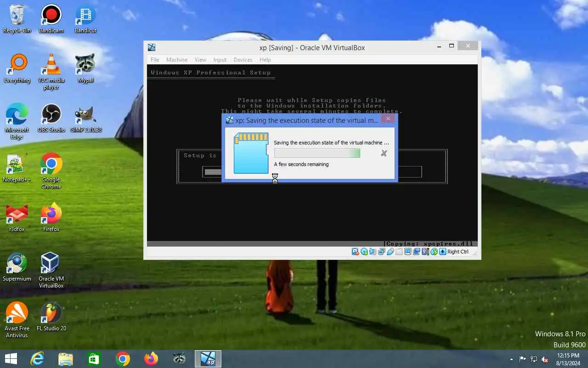Select the Bandicut desktop shortcut
The height and width of the screenshot is (368, 588).
click(x=85, y=19)
